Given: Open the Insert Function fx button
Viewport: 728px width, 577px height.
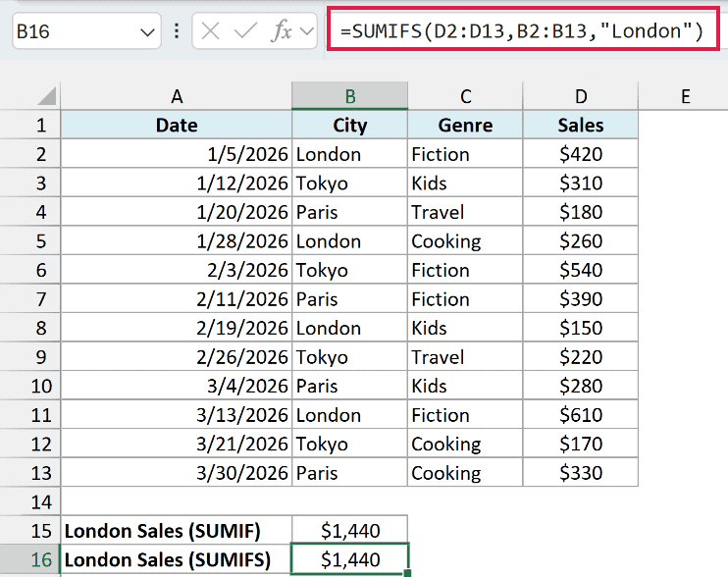Looking at the screenshot, I should pyautogui.click(x=282, y=31).
